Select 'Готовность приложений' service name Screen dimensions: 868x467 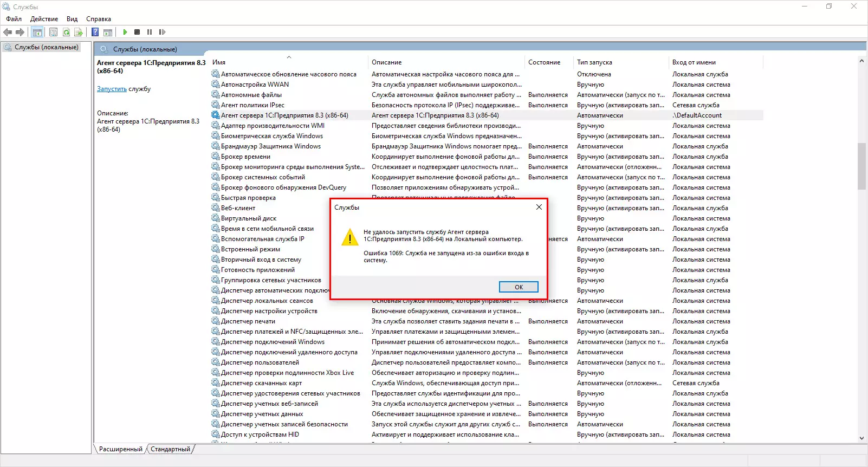258,270
